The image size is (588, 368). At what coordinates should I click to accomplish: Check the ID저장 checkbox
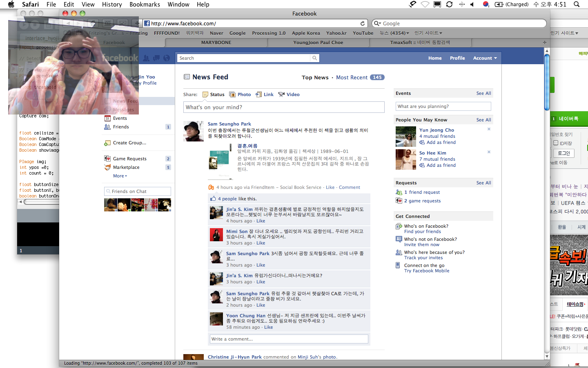click(556, 143)
